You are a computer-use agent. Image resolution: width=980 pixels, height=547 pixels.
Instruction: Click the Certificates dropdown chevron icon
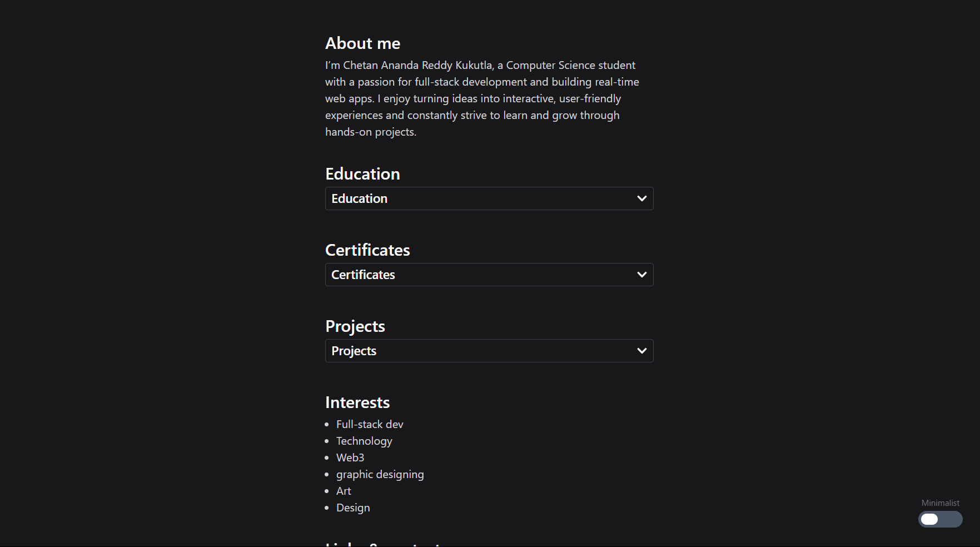coord(641,275)
